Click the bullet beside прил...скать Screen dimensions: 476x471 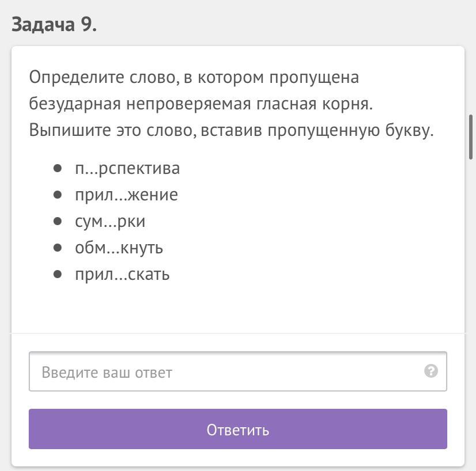pyautogui.click(x=57, y=274)
